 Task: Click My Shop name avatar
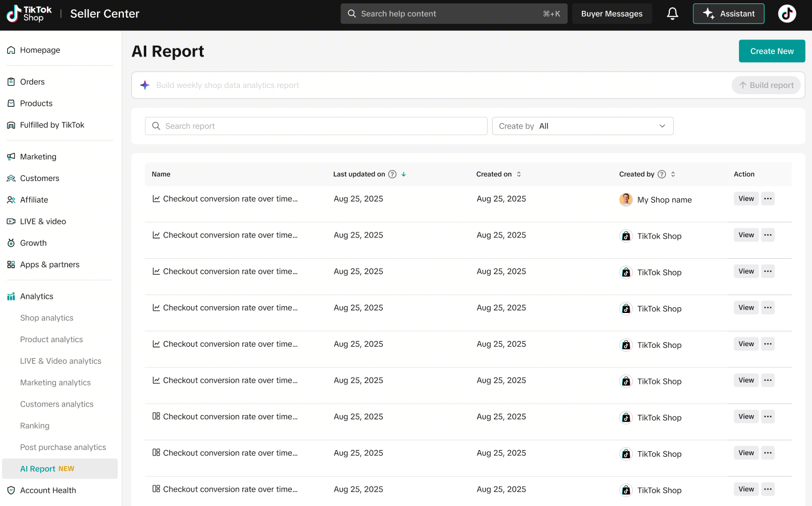(626, 199)
